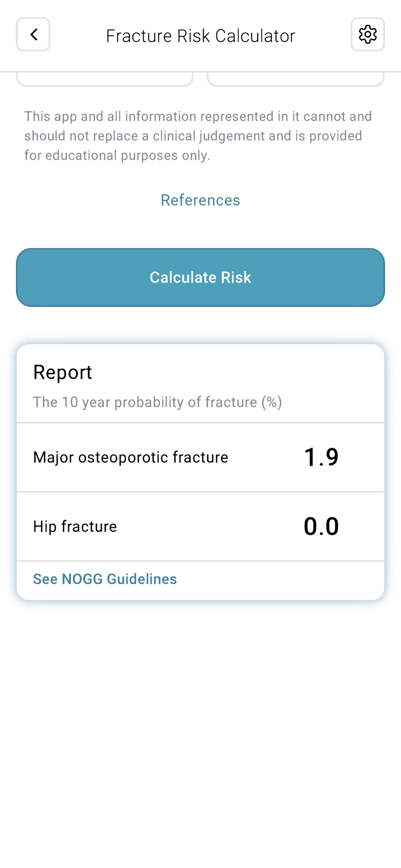The image size is (401, 868).
Task: Open the References link
Action: [200, 200]
